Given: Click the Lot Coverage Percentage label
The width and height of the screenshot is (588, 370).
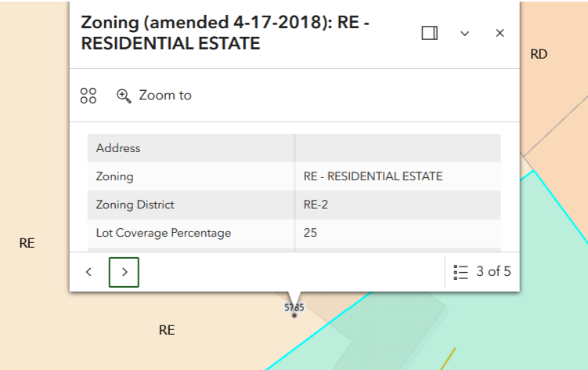Looking at the screenshot, I should coord(164,233).
